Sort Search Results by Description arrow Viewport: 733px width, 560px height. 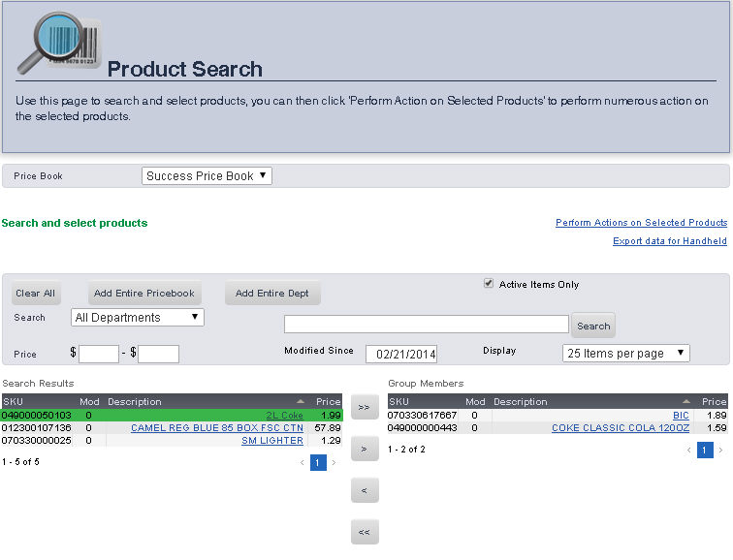point(300,401)
